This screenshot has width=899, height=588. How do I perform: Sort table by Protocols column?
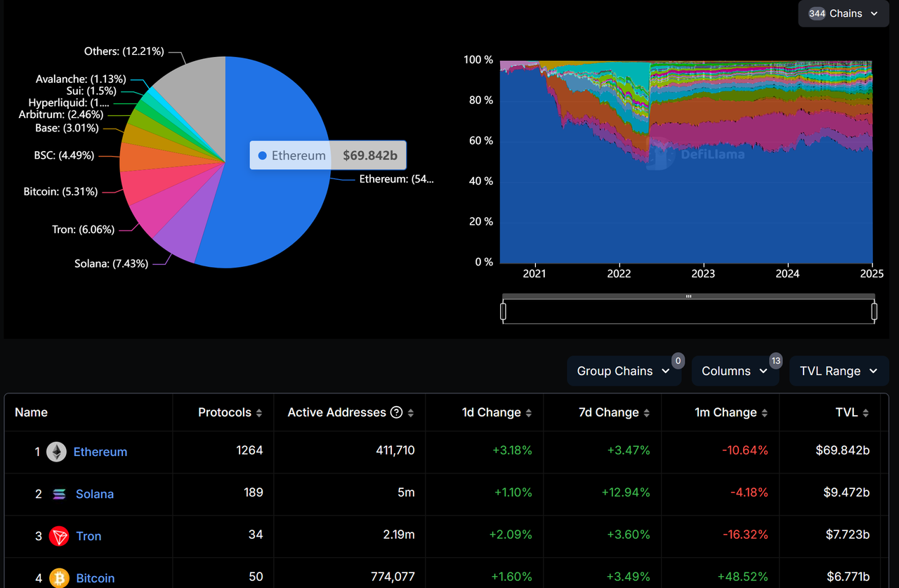(x=230, y=412)
